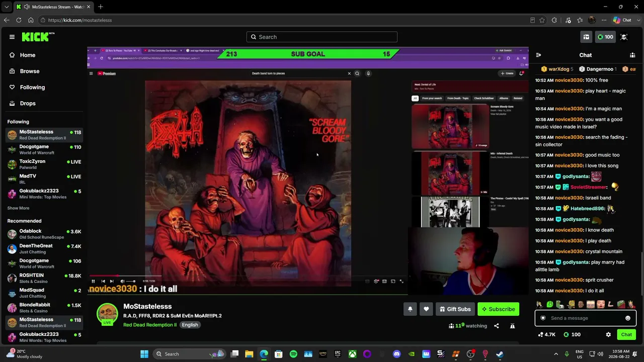Refresh the browser page
Viewport: 644px width, 362px height.
pos(19,20)
